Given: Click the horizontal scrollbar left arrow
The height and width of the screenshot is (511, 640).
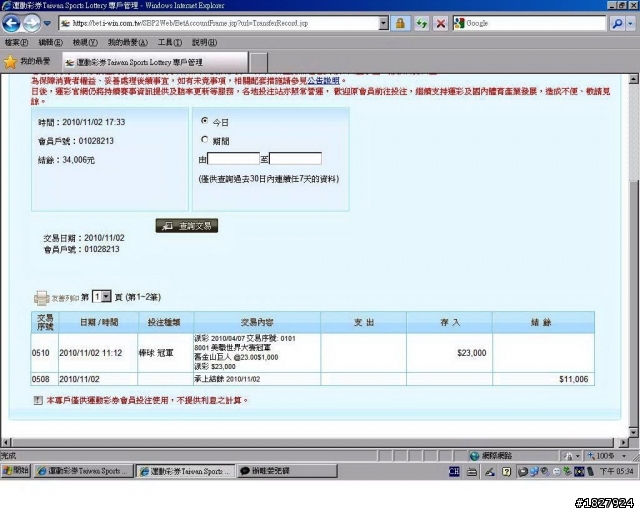Looking at the screenshot, I should coord(6,442).
